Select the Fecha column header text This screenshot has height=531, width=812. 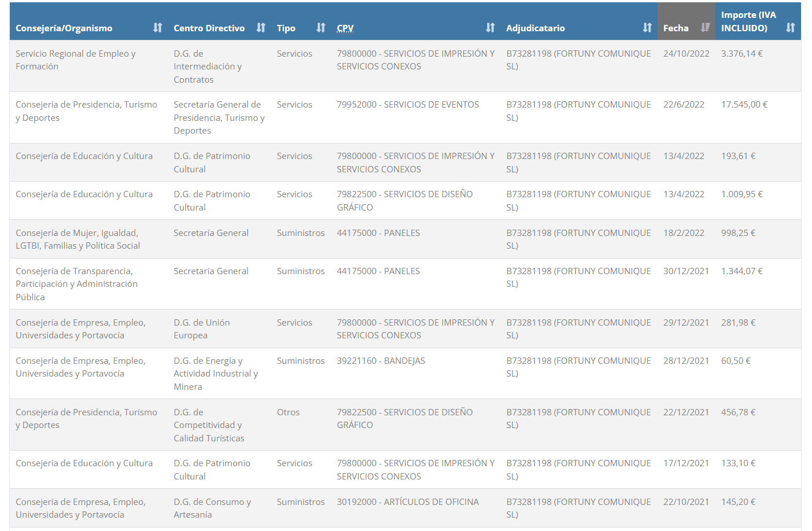[x=676, y=28]
